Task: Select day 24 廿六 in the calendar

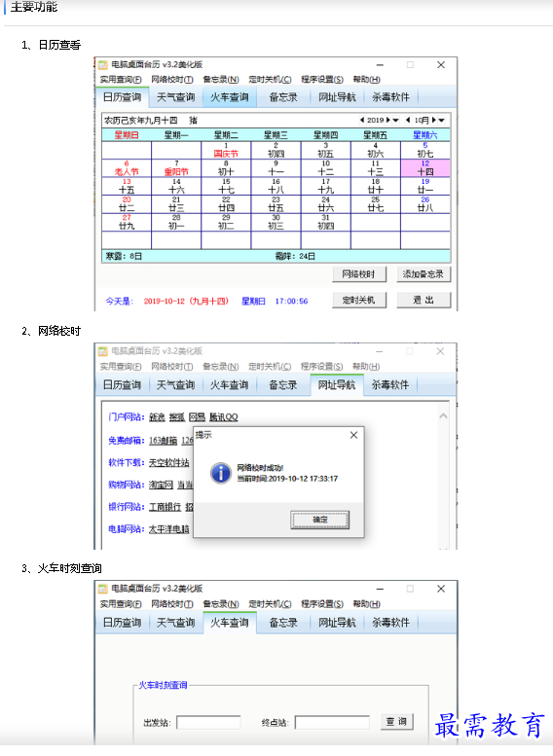Action: coord(326,204)
